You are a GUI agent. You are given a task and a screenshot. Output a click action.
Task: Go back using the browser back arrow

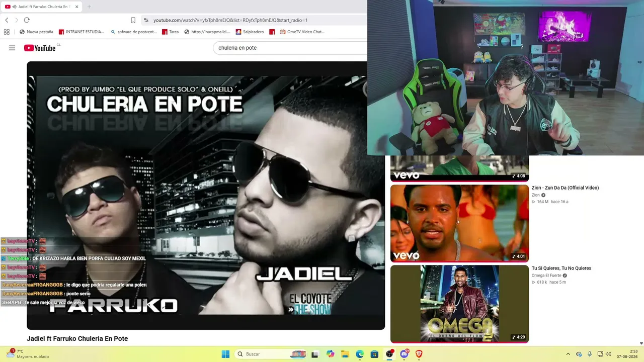[x=7, y=20]
